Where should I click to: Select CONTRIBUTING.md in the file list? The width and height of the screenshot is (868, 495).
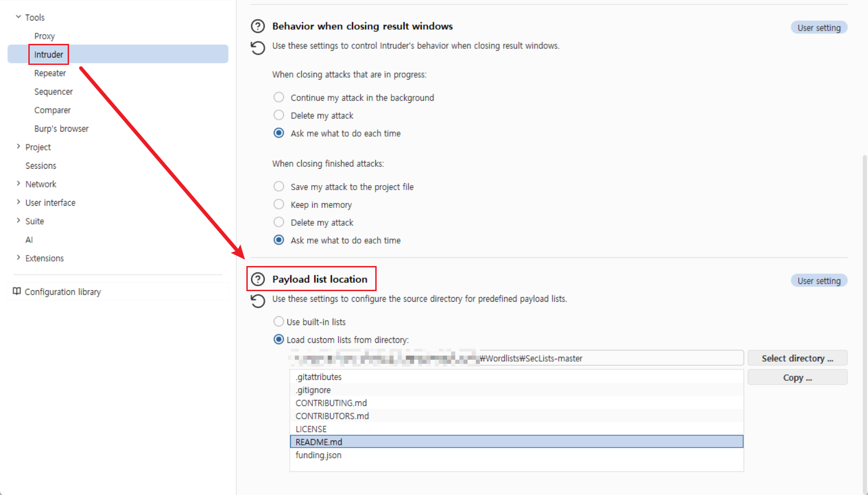[x=517, y=403]
